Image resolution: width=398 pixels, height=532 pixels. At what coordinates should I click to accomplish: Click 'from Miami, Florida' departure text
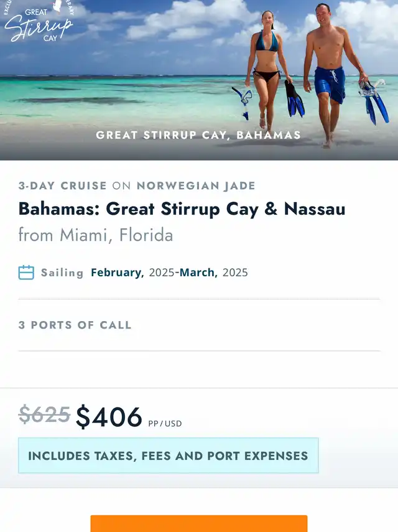[x=96, y=235]
